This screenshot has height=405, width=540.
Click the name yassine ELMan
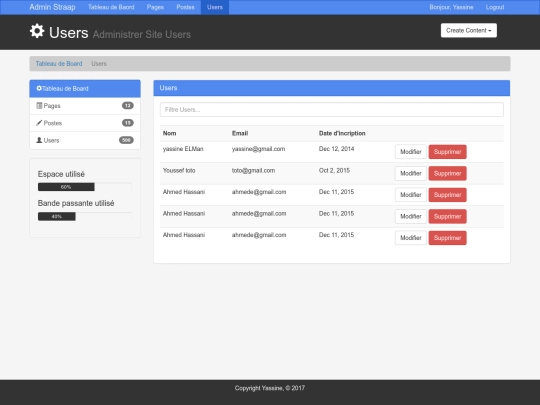coord(183,149)
